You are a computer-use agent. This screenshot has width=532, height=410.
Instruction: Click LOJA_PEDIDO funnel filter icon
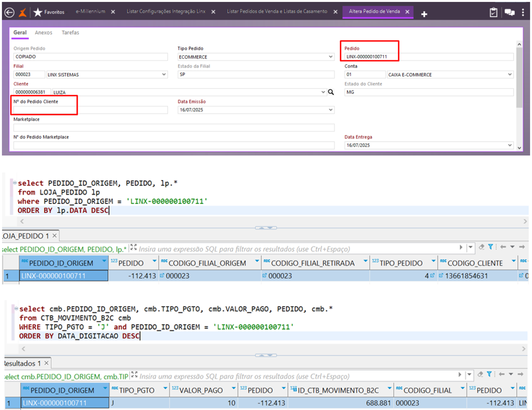[x=491, y=247]
